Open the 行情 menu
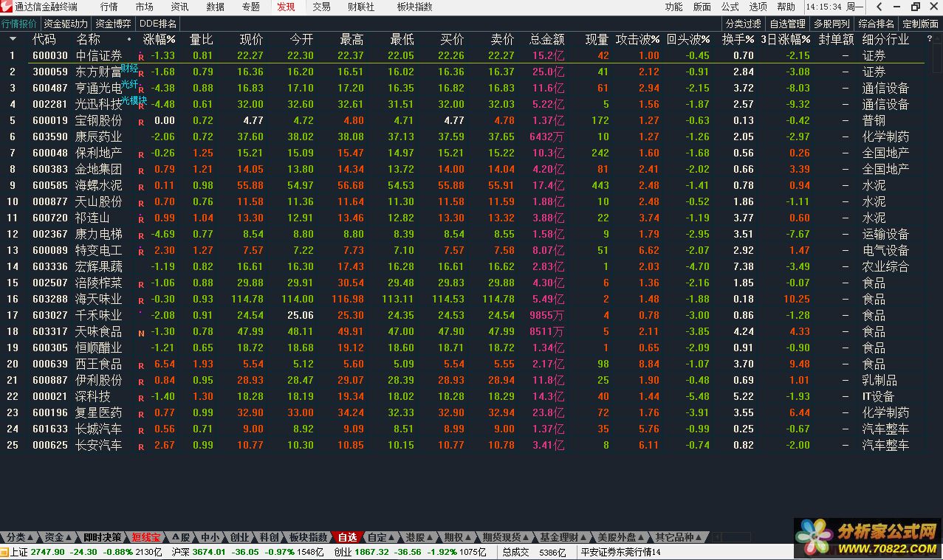Image resolution: width=943 pixels, height=560 pixels. pyautogui.click(x=109, y=7)
